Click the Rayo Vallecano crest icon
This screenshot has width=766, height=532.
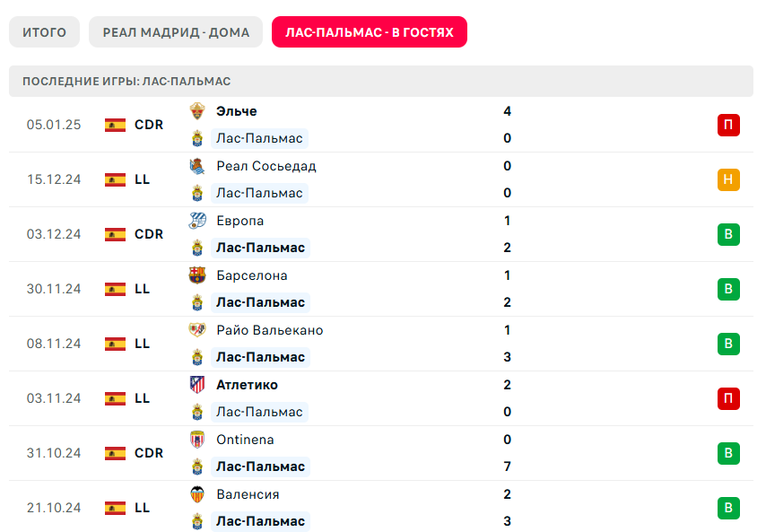click(197, 330)
